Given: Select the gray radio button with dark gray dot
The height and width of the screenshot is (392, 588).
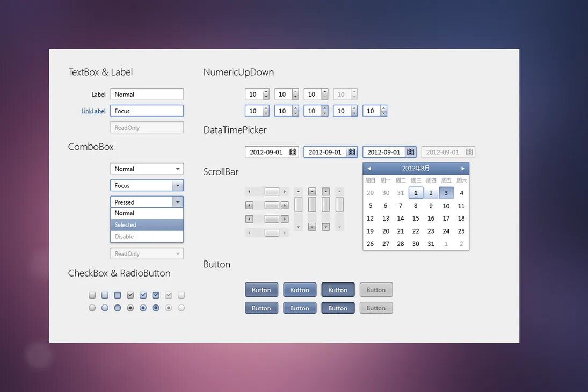Looking at the screenshot, I should click(x=130, y=308).
